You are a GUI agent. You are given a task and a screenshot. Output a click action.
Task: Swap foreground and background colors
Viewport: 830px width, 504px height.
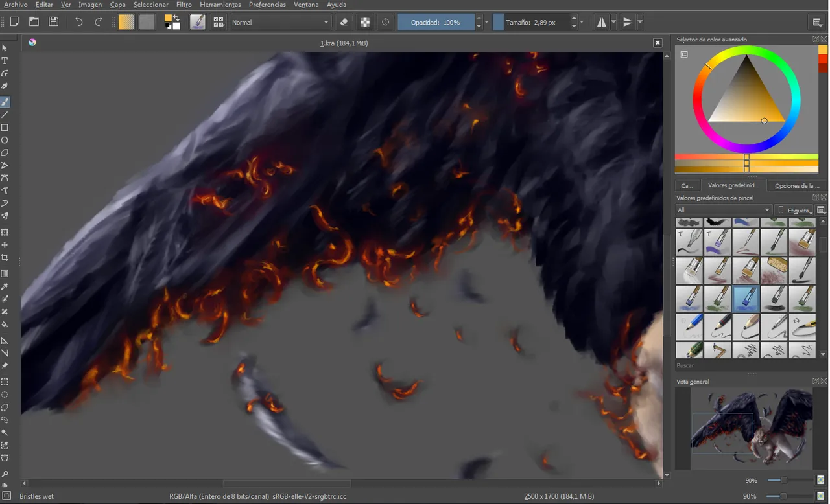177,17
